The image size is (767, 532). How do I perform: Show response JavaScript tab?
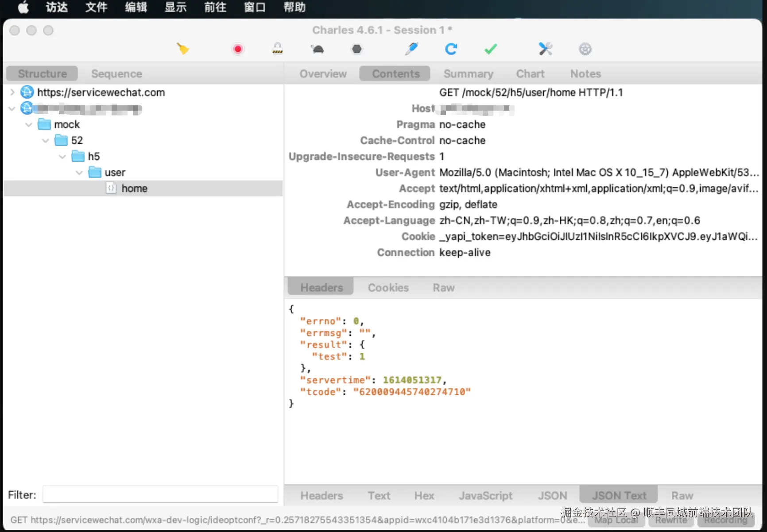485,495
